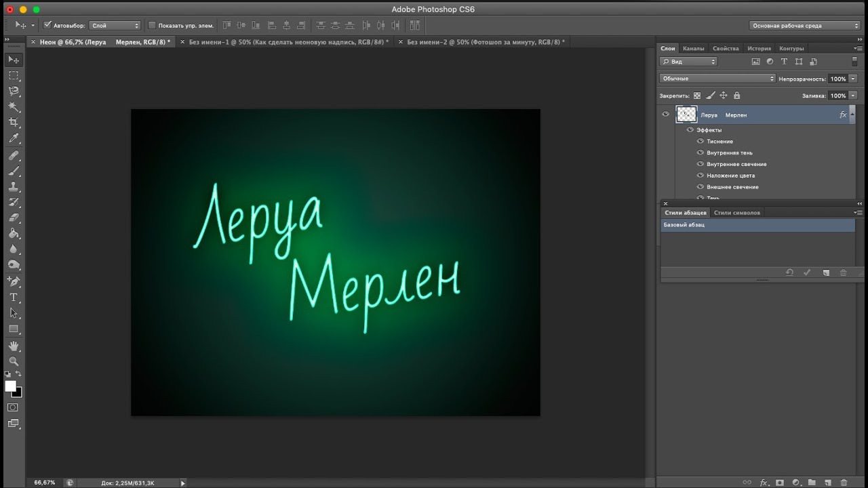Viewport: 868px width, 488px height.
Task: Reset default foreground and background colors
Action: pyautogui.click(x=7, y=374)
